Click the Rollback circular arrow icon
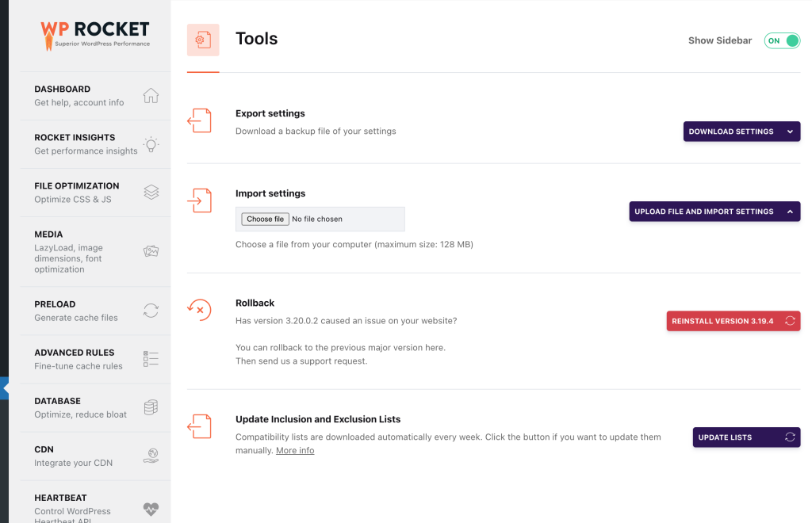 [199, 309]
